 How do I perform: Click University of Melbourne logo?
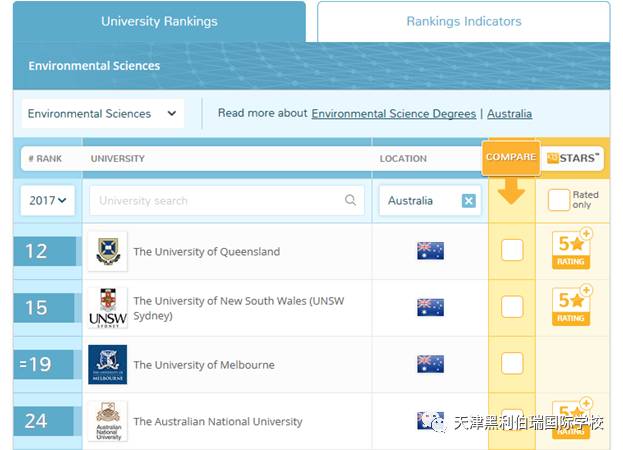108,365
